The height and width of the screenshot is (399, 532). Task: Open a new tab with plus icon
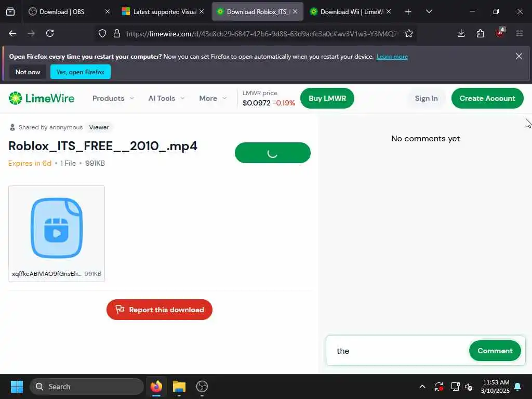tap(408, 12)
